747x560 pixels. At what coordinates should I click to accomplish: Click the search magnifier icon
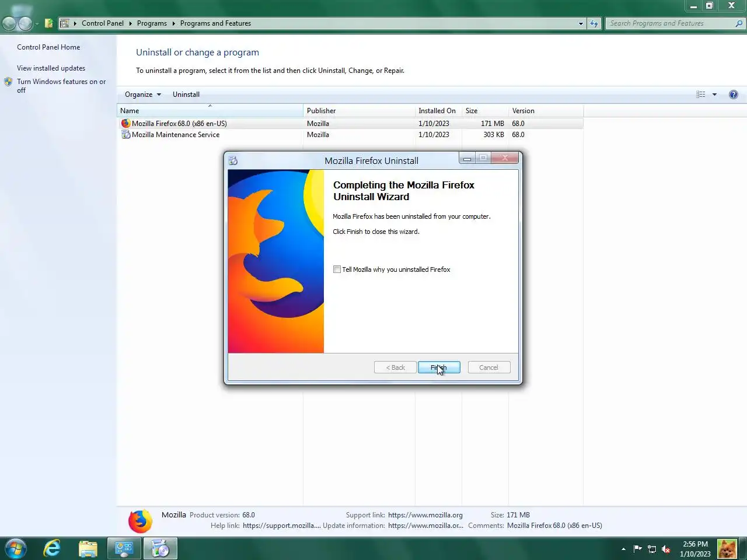click(739, 23)
